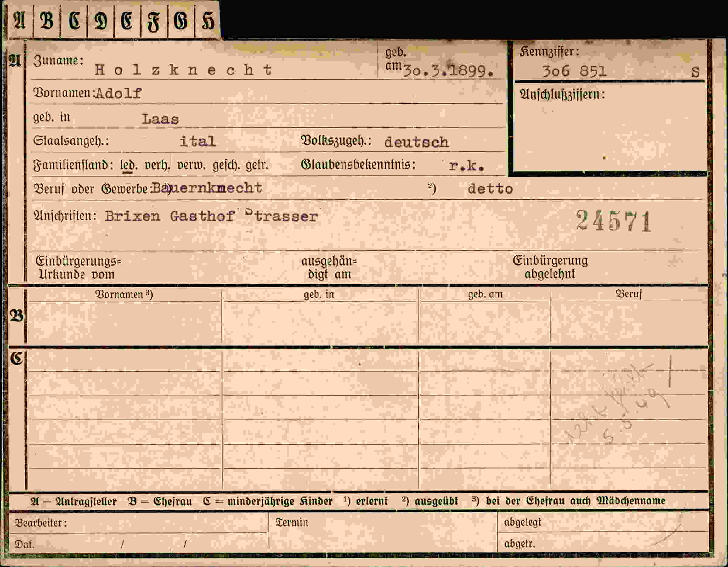The width and height of the screenshot is (728, 567).
Task: Click the "Staatsangeh.:" label
Action: coord(71,141)
